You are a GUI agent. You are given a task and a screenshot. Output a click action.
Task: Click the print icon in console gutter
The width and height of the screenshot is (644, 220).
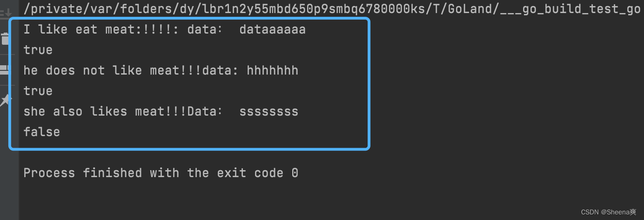coord(5,69)
